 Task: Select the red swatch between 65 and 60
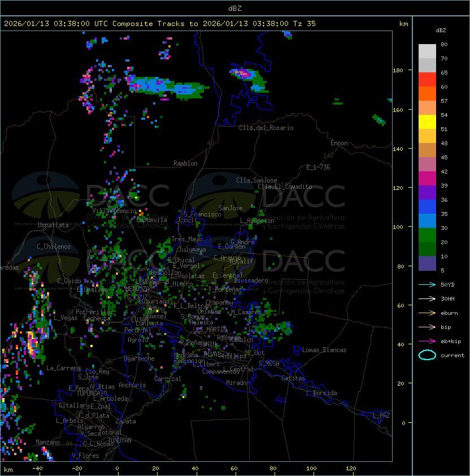pyautogui.click(x=427, y=79)
